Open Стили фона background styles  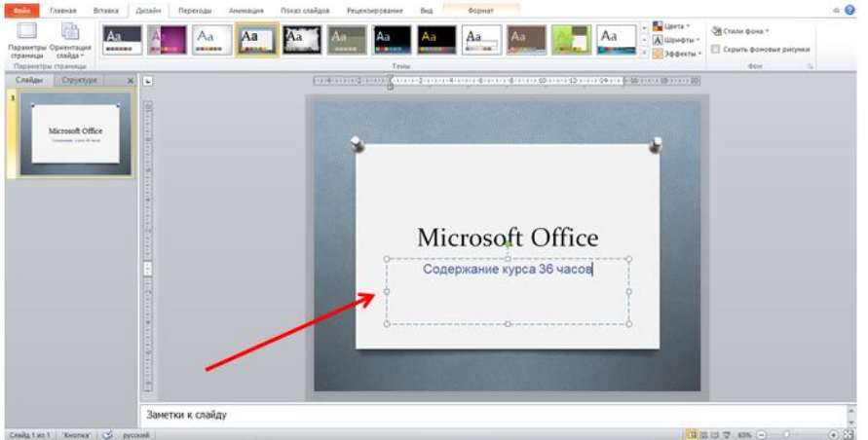tap(741, 31)
